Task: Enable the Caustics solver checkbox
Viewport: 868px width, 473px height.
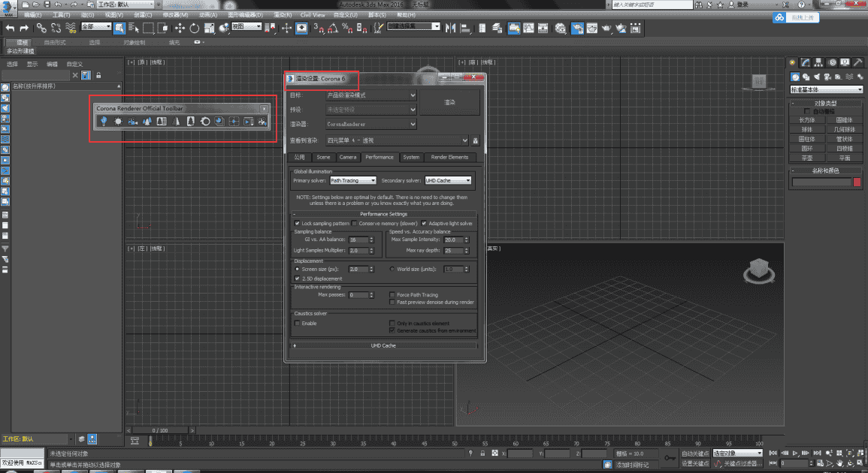Action: pos(296,323)
